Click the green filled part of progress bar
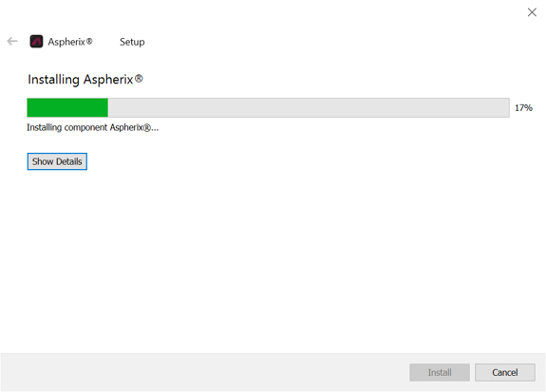The width and height of the screenshot is (546, 392). (x=67, y=107)
